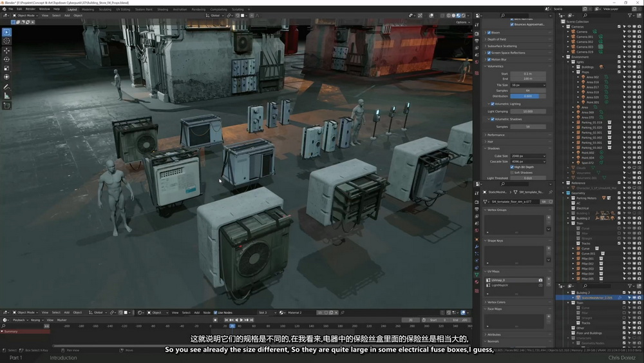This screenshot has height=363, width=644.
Task: Toggle the Bloom checkbox
Action: click(x=489, y=32)
